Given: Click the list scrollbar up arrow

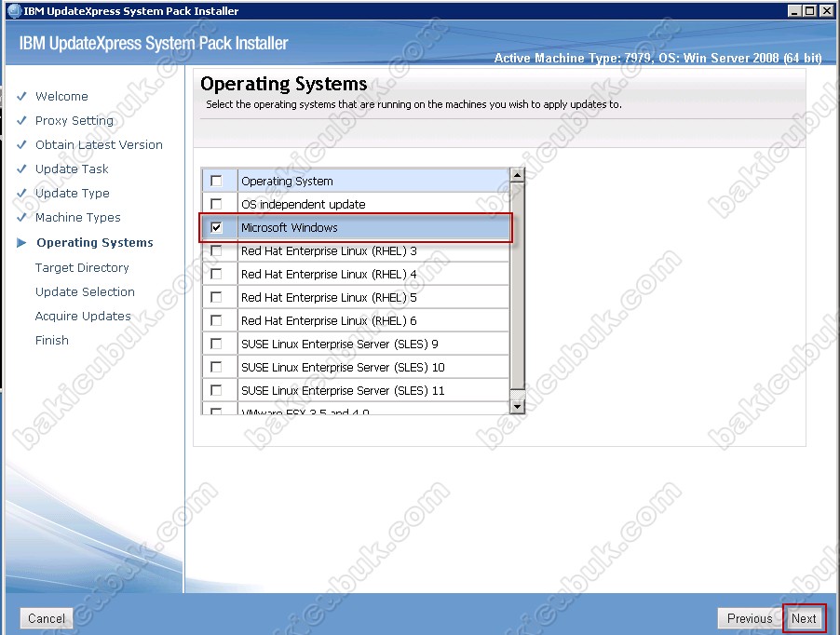Looking at the screenshot, I should coord(517,174).
